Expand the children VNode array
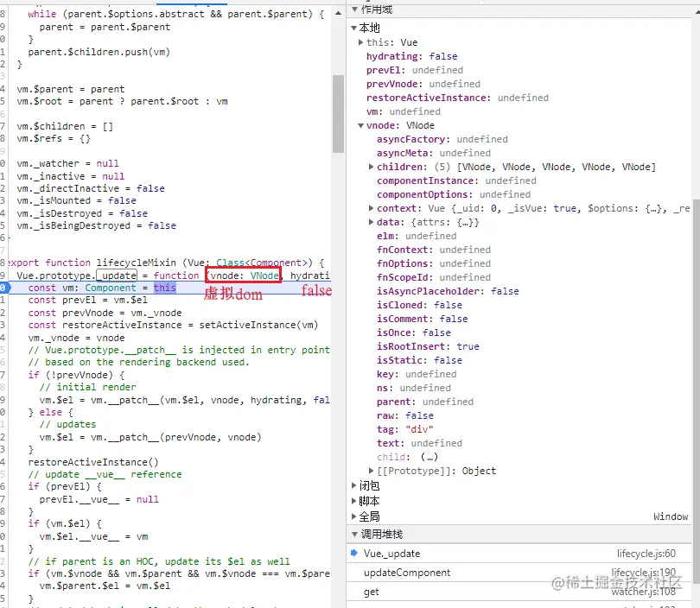 pos(371,167)
